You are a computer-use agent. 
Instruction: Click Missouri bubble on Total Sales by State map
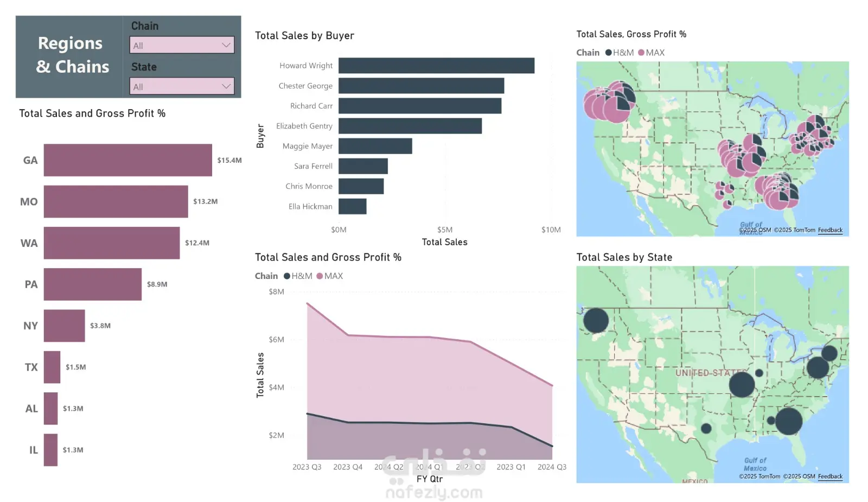coord(742,384)
